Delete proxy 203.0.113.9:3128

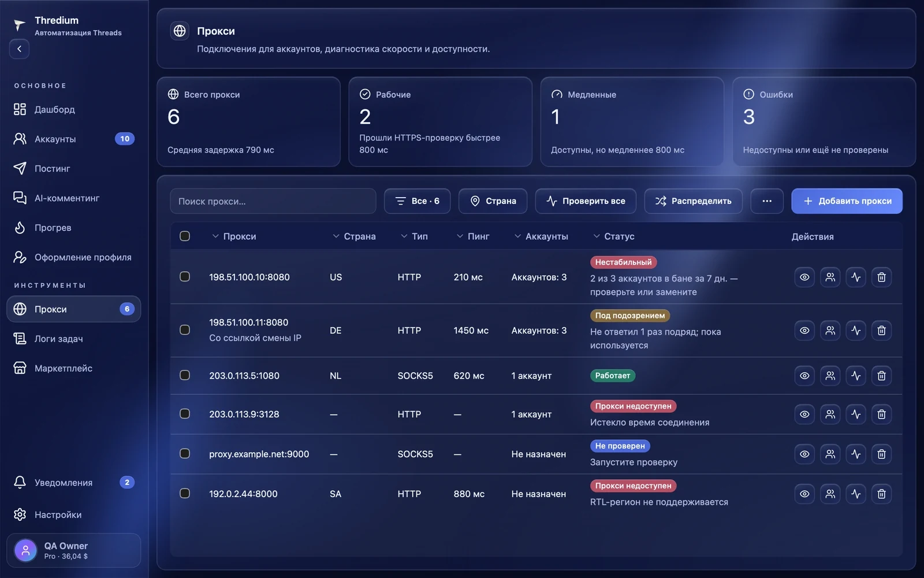click(881, 414)
